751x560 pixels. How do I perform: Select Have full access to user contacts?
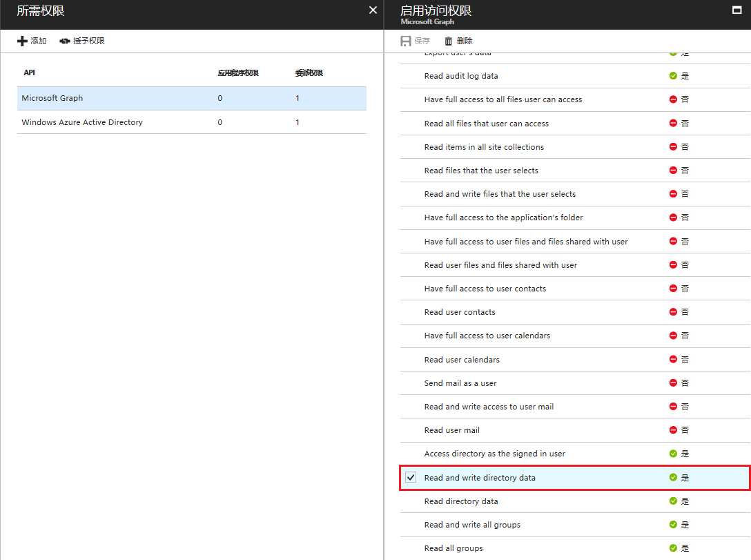pos(485,289)
